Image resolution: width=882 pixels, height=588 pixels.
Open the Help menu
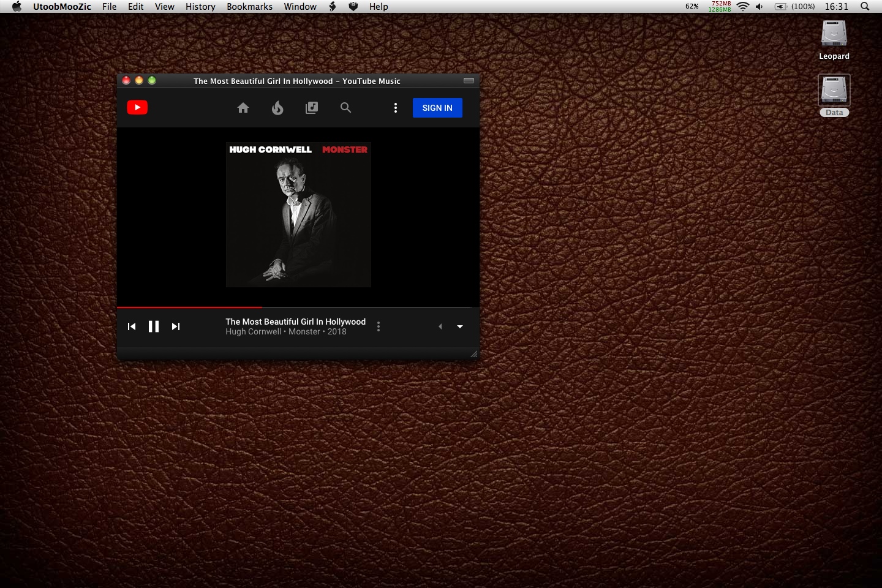tap(379, 6)
